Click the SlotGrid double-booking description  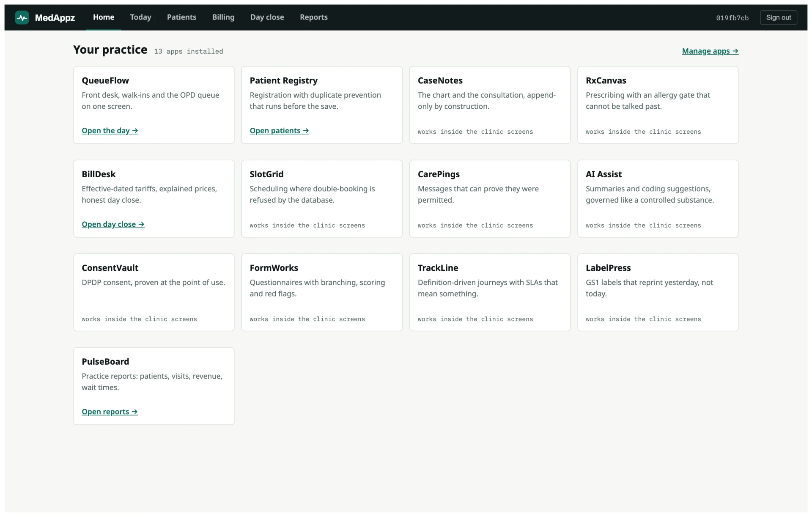pyautogui.click(x=312, y=195)
